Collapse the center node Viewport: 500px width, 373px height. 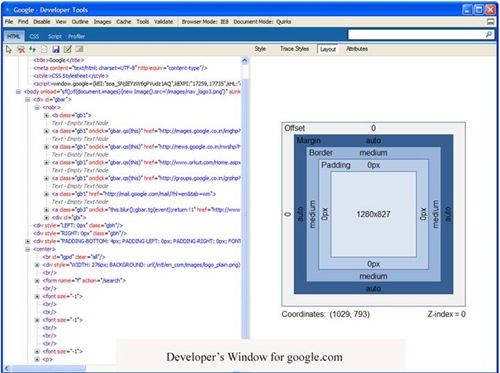tap(28, 249)
